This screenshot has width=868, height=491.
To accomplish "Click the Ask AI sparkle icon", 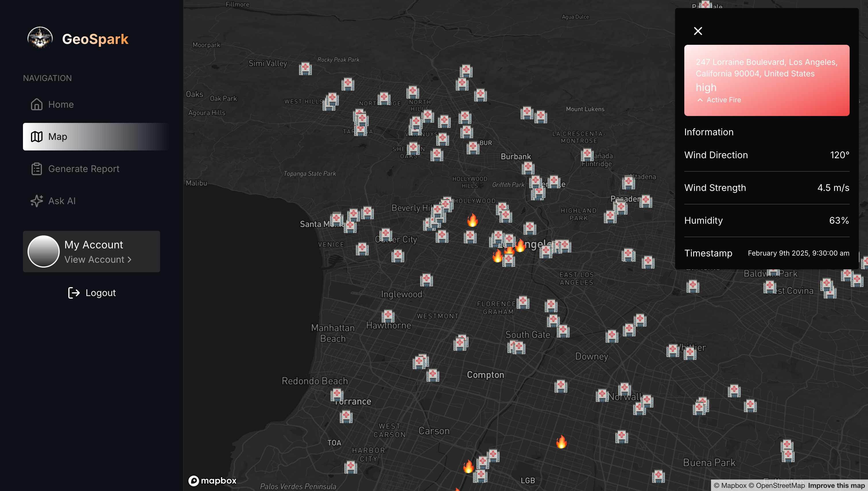I will click(36, 201).
